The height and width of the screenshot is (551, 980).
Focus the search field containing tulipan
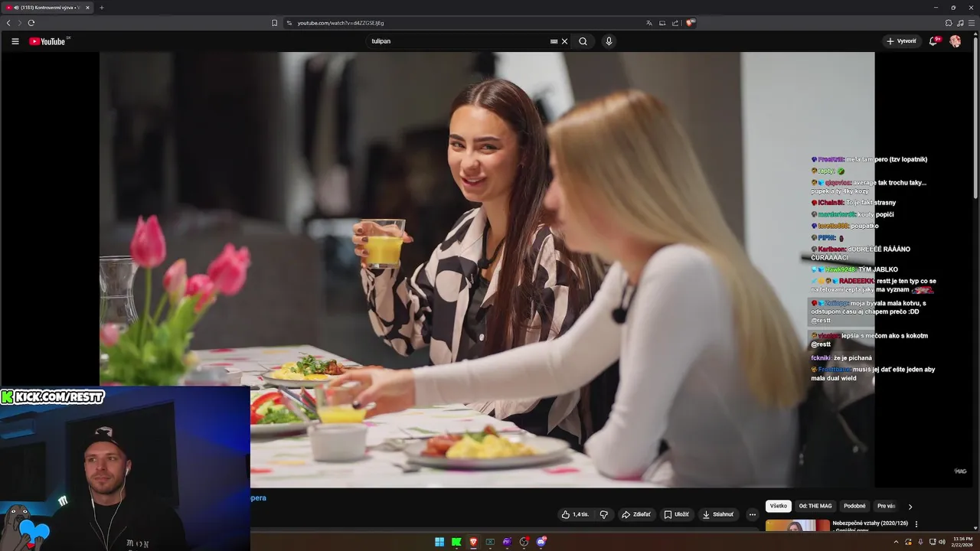point(459,41)
